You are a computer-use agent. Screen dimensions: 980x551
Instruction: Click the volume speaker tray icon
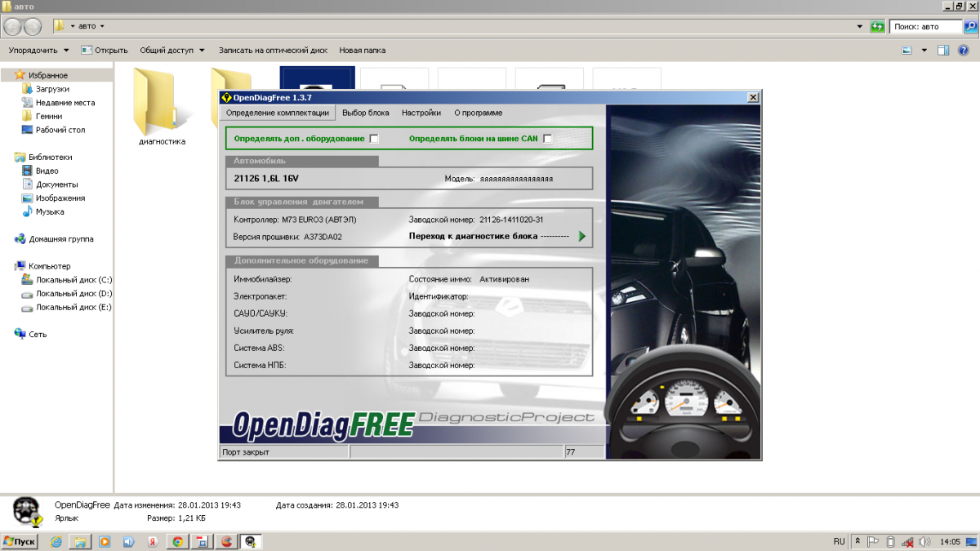coord(925,541)
